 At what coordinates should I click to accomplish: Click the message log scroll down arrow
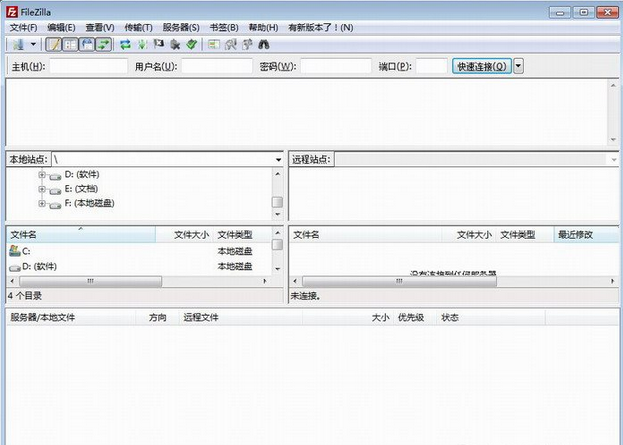(613, 139)
